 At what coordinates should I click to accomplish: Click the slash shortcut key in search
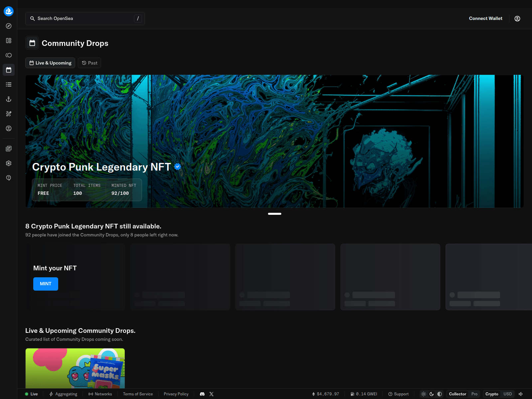[138, 19]
